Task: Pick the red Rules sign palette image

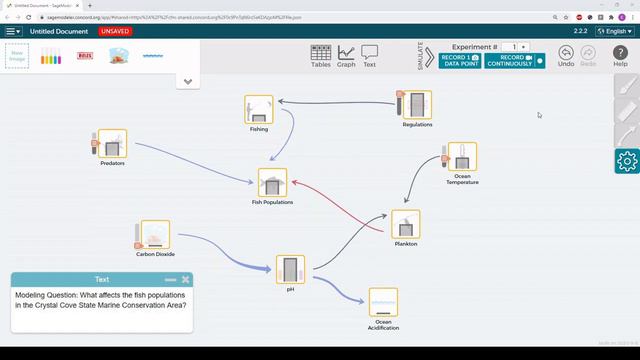Action: (85, 56)
